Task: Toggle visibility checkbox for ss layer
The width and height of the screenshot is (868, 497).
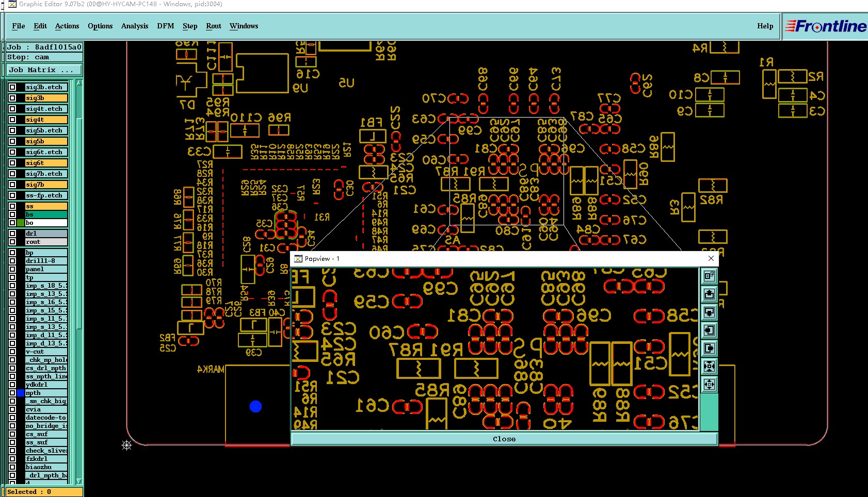Action: pyautogui.click(x=12, y=206)
